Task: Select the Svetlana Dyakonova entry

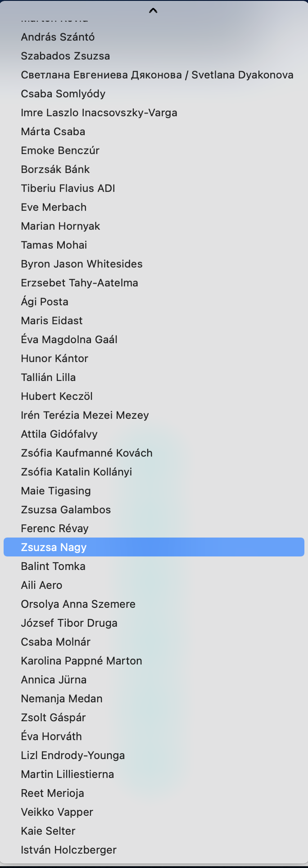Action: click(157, 75)
